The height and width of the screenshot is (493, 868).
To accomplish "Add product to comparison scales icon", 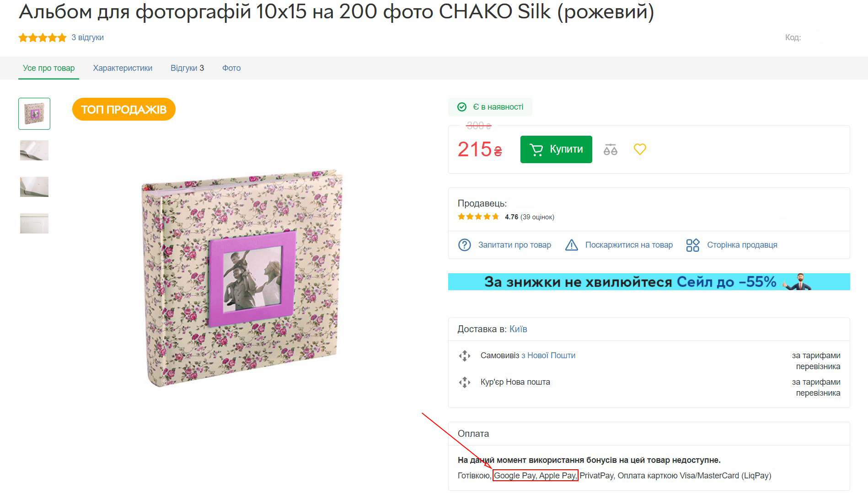I will point(611,149).
